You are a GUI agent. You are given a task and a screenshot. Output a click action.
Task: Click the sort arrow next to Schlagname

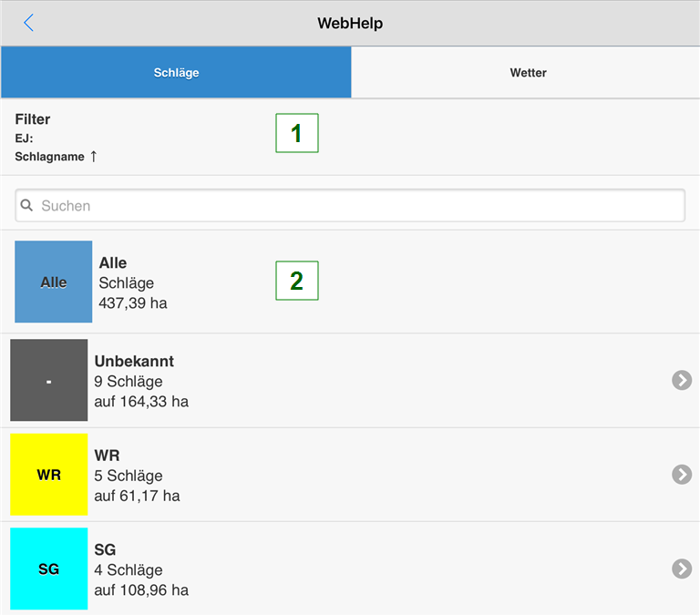pos(93,157)
